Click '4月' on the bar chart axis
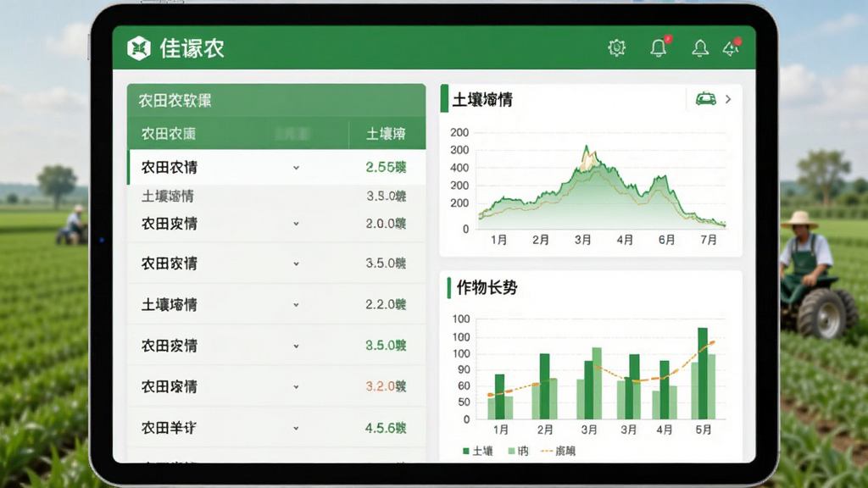 [x=665, y=430]
